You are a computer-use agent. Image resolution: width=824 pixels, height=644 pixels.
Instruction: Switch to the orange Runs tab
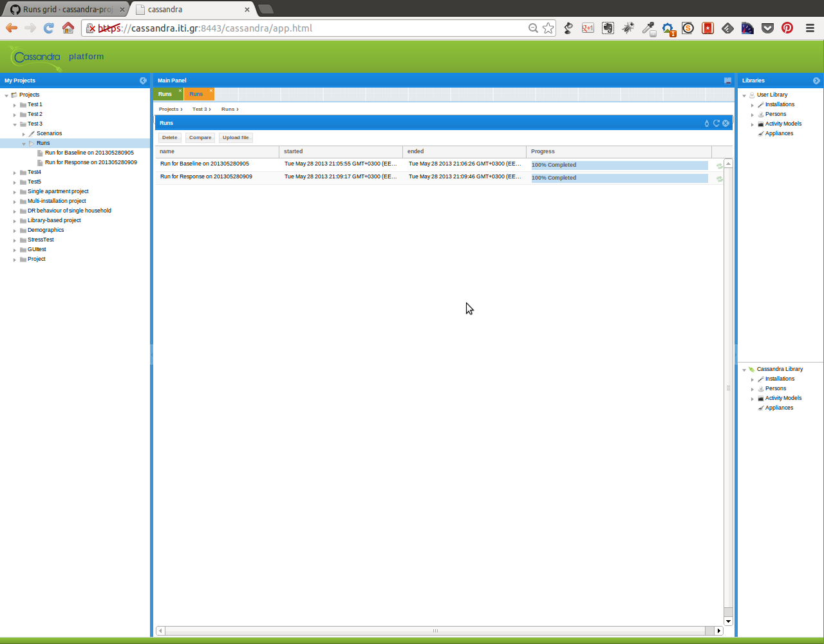coord(196,94)
